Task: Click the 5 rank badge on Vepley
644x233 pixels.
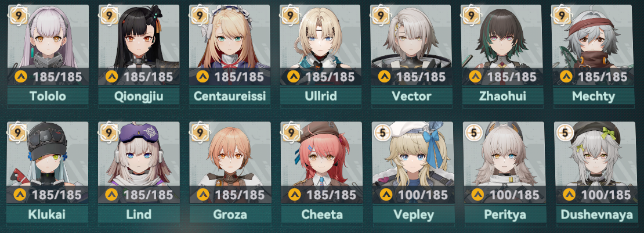Action: (383, 133)
